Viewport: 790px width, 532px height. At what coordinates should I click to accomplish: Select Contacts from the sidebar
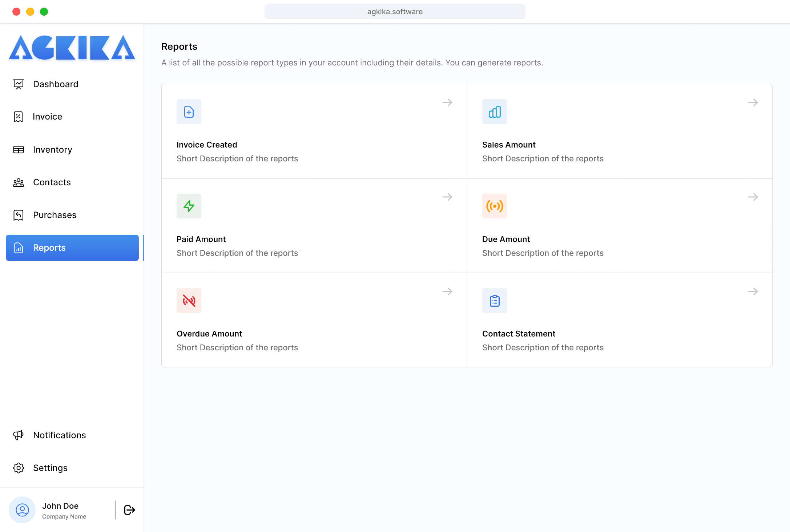pos(52,182)
